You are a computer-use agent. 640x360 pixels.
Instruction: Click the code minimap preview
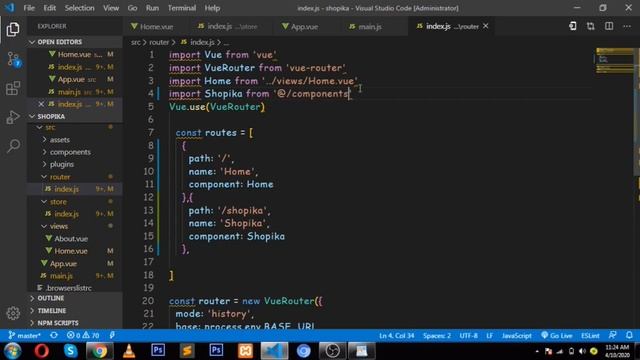pos(616,61)
